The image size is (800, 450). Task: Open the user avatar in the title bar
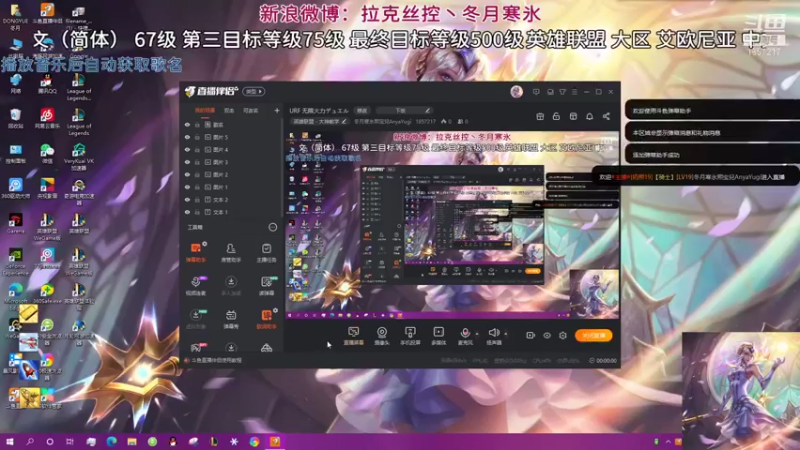pyautogui.click(x=516, y=92)
